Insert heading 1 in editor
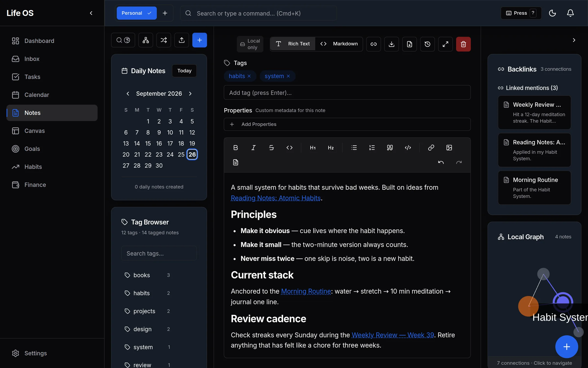This screenshot has width=588, height=368. click(313, 147)
